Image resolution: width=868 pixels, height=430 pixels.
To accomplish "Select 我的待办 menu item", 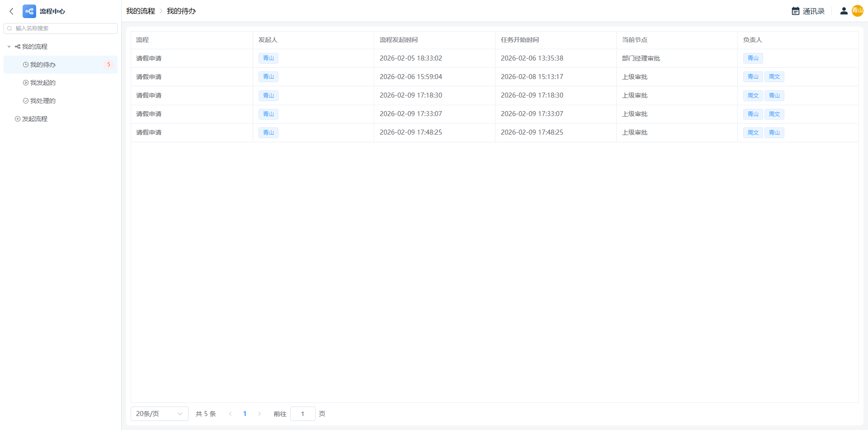I will click(42, 65).
